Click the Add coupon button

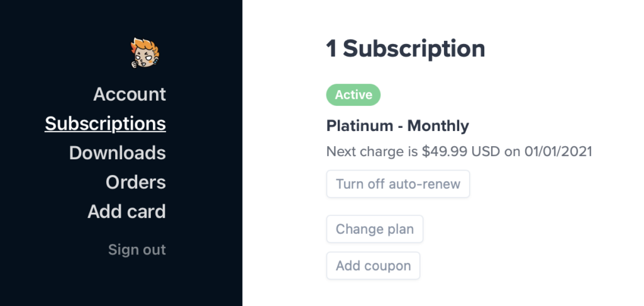(x=373, y=266)
